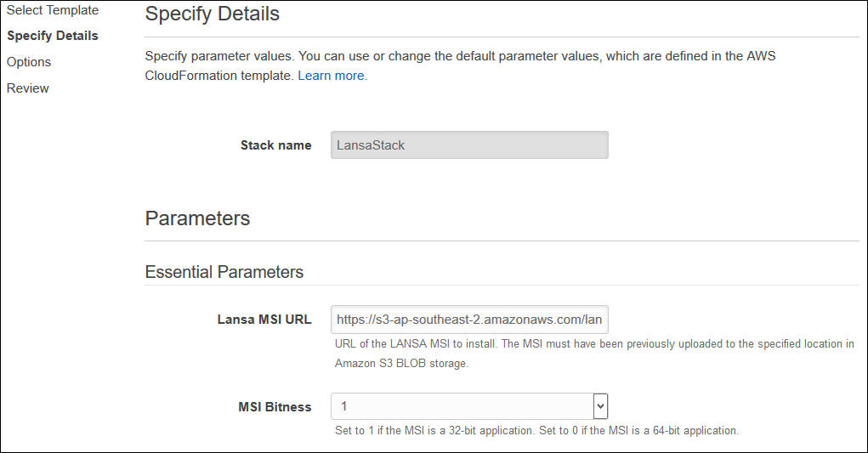Viewport: 868px width, 453px height.
Task: Go to the Select Template step
Action: coord(53,10)
